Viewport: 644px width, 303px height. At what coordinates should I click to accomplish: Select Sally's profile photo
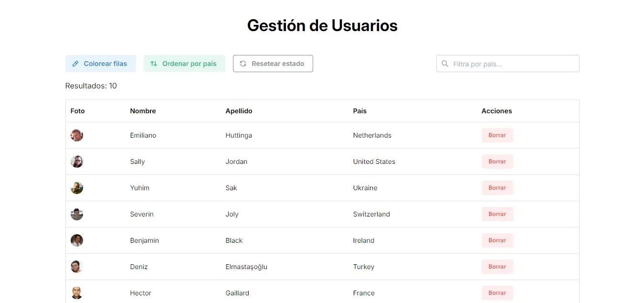tap(76, 162)
